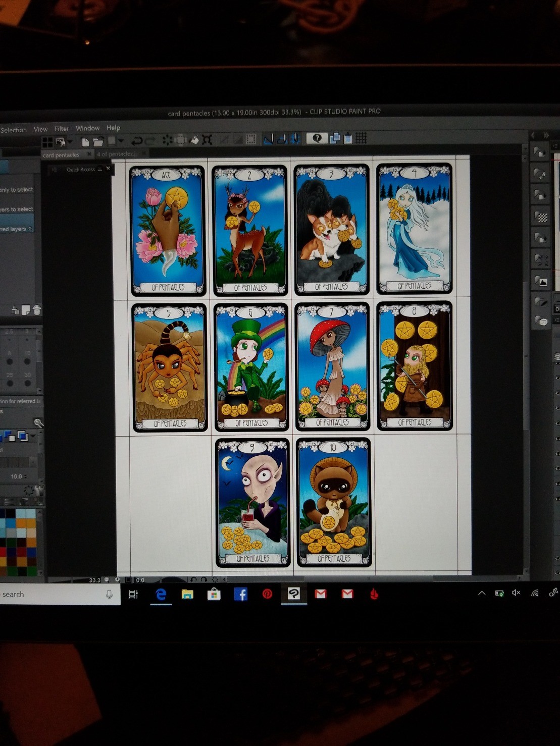The width and height of the screenshot is (560, 746).
Task: Click the white page icon beside trash can
Action: [26, 310]
